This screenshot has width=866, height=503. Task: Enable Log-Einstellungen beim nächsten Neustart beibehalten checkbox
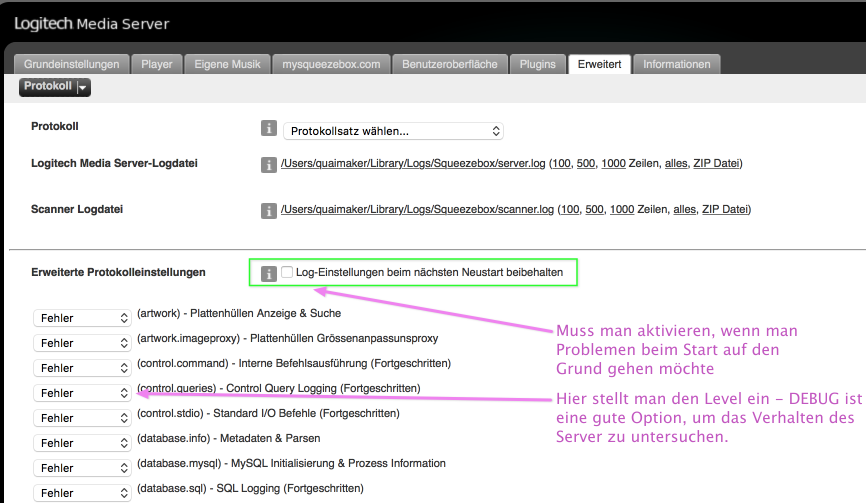[x=287, y=272]
